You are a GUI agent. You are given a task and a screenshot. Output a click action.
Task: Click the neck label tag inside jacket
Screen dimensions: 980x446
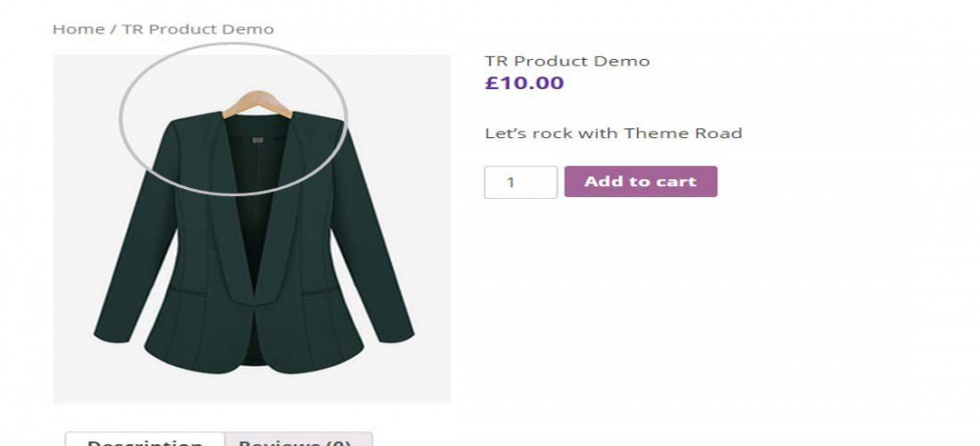click(258, 141)
